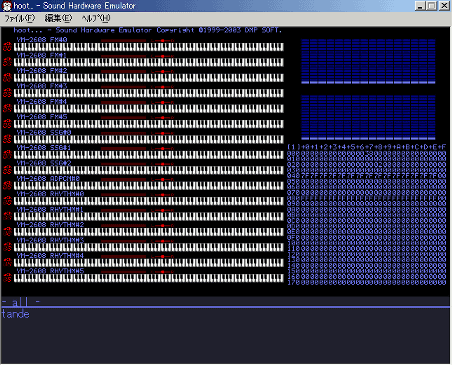Click the hoot penguin icon in title bar
Image resolution: width=452 pixels, height=365 pixels.
tap(7, 6)
